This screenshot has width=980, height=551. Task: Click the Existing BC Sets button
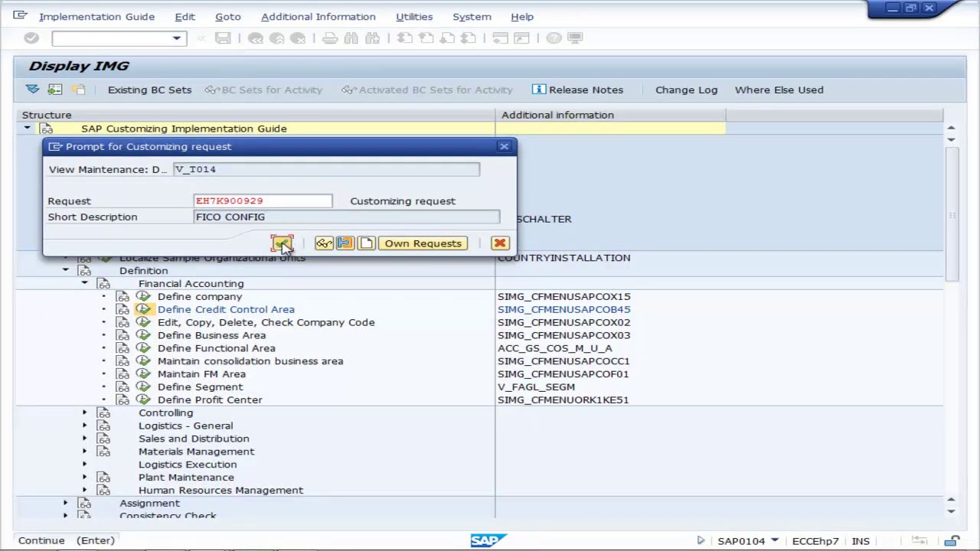(149, 90)
